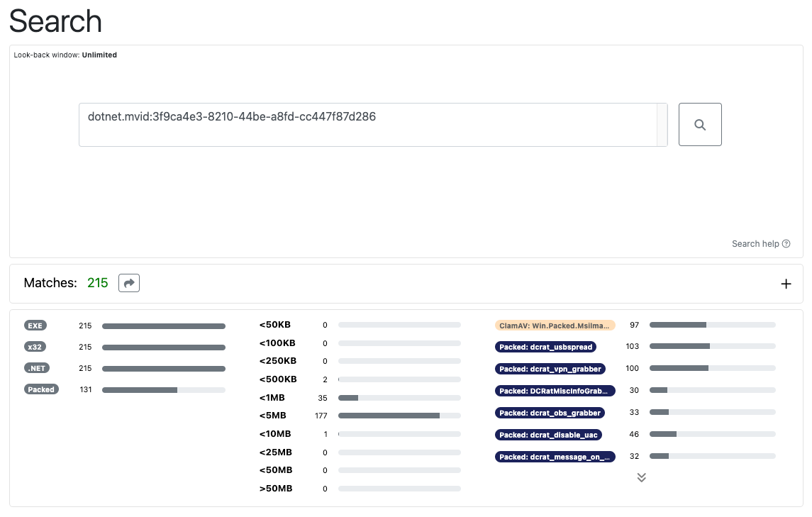The width and height of the screenshot is (812, 517).
Task: Click the <5MB size filter label
Action: pos(273,416)
